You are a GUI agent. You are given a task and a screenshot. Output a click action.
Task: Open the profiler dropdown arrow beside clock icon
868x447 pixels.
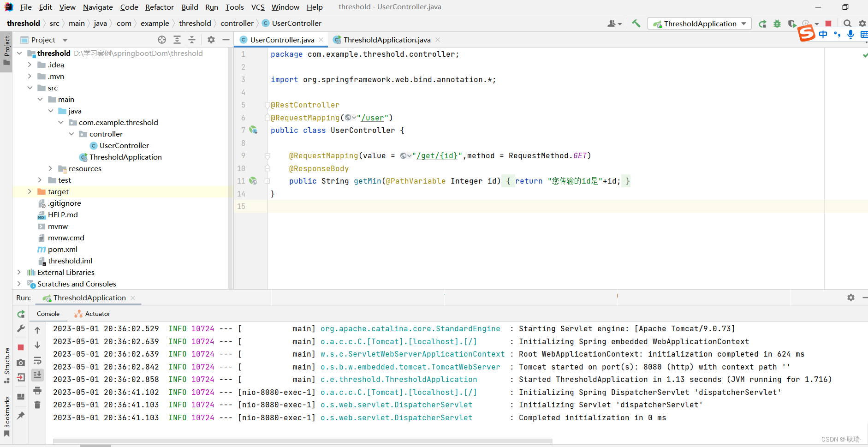817,24
